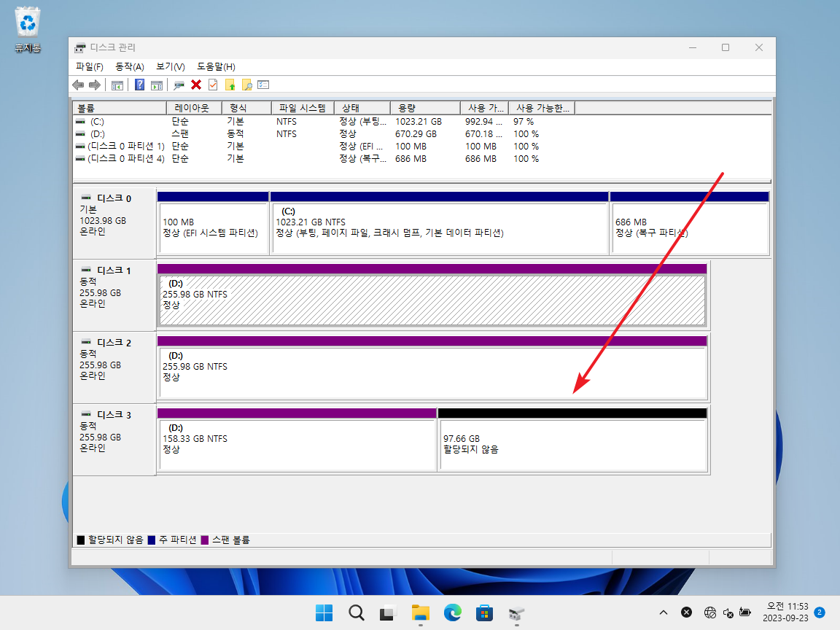Open the 도움말(H) menu

tap(216, 66)
